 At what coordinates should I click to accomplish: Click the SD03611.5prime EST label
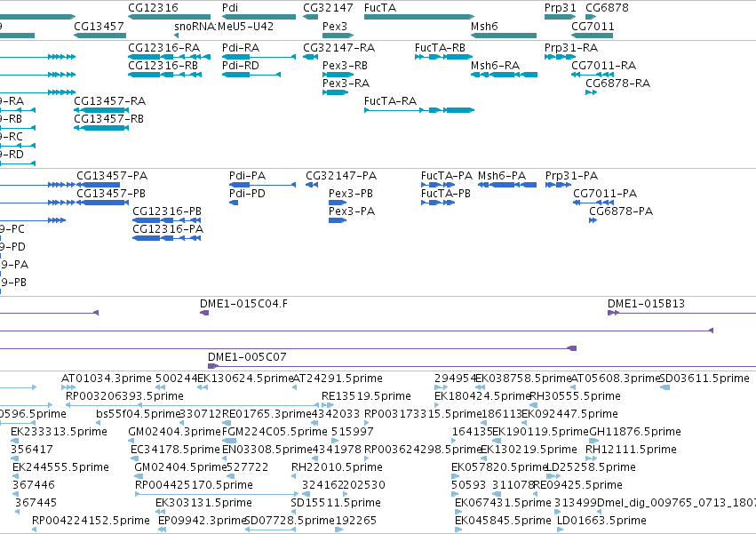pyautogui.click(x=704, y=379)
